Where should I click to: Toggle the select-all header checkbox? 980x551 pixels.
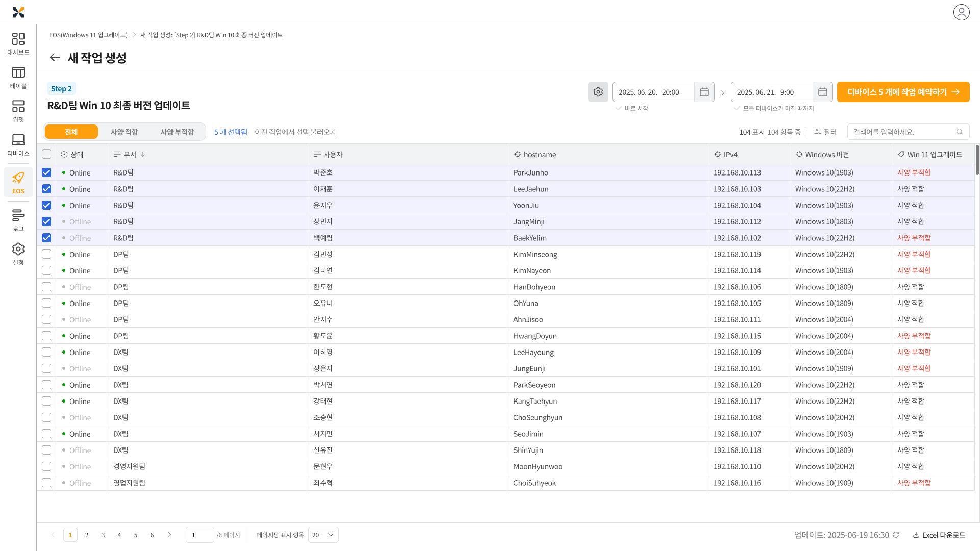click(46, 154)
